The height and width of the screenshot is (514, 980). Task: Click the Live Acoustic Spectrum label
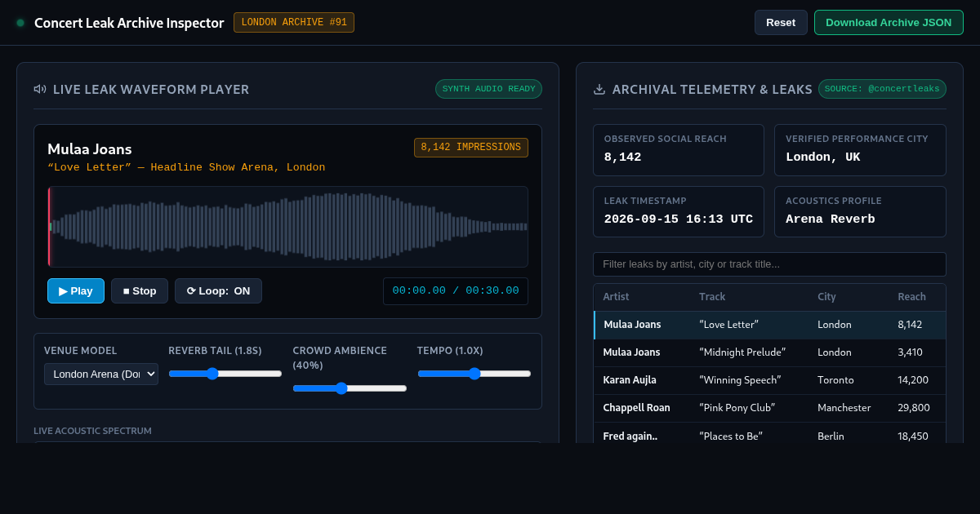coord(92,430)
